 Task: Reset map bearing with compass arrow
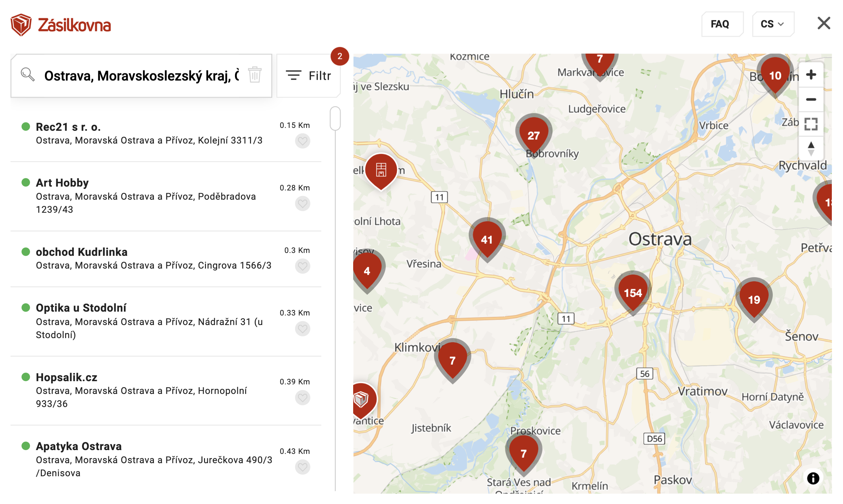811,148
